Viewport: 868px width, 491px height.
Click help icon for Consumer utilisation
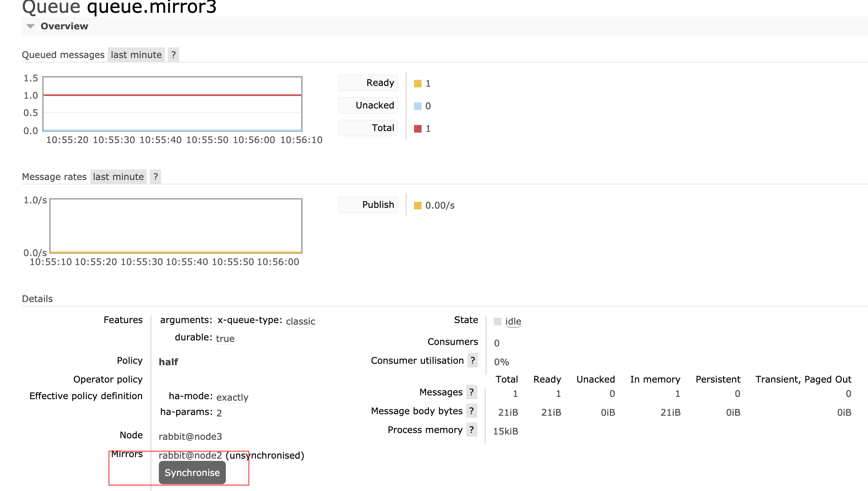472,360
